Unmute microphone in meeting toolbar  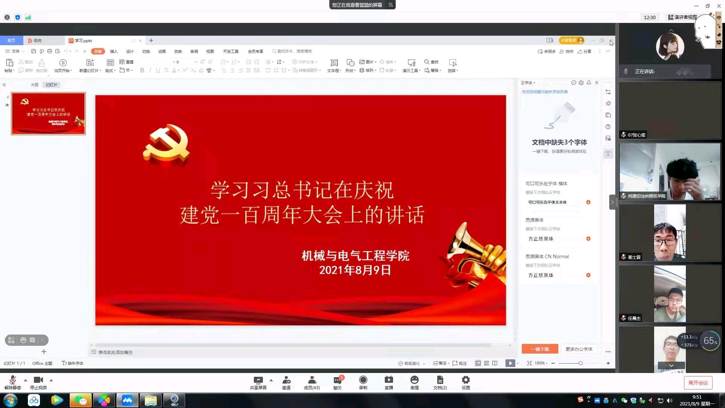(12, 382)
